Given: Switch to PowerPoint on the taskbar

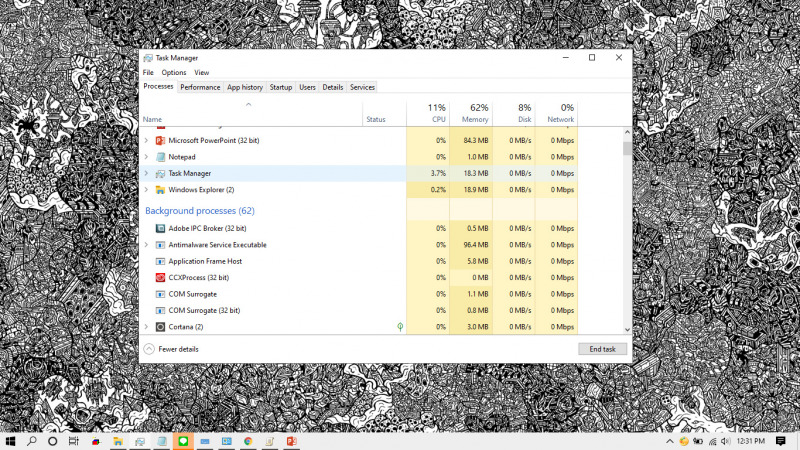Looking at the screenshot, I should click(x=291, y=441).
